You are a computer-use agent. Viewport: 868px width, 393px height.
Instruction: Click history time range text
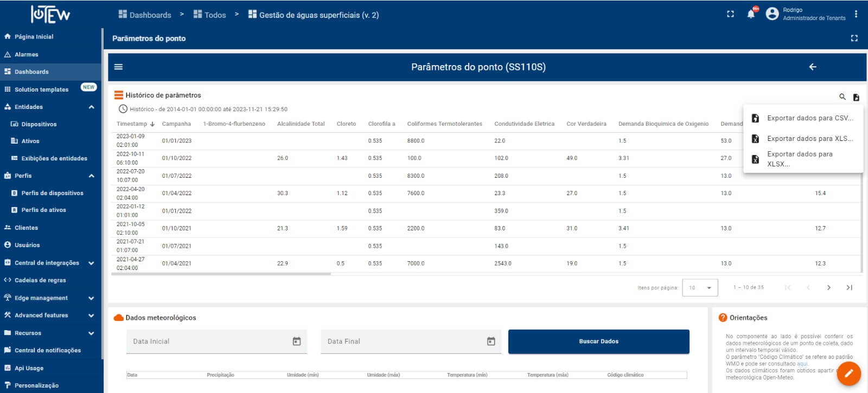208,109
